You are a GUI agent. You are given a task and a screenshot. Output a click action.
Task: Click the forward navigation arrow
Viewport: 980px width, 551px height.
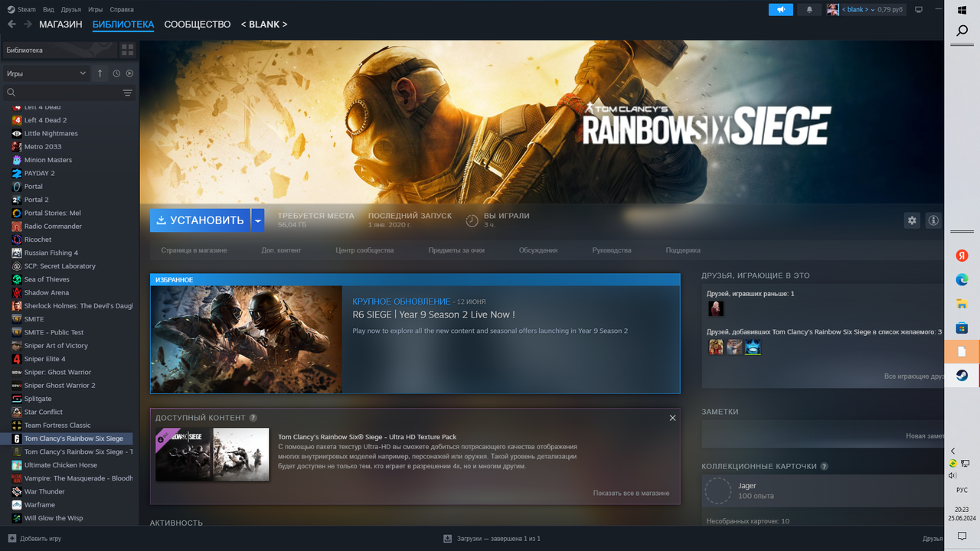click(28, 24)
